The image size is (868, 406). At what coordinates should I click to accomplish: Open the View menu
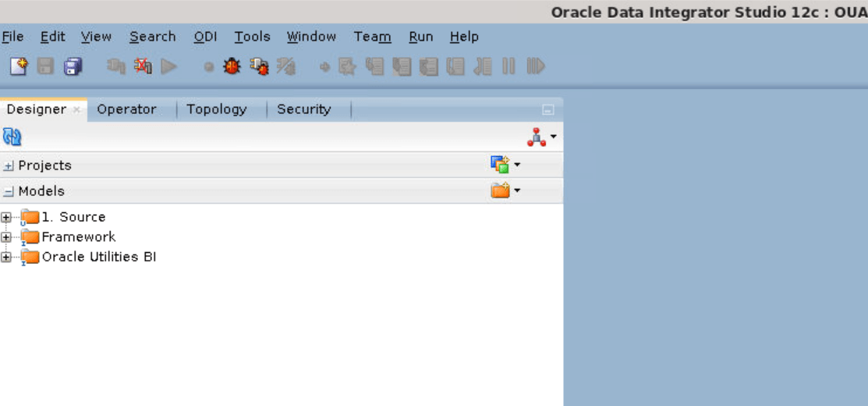point(96,37)
